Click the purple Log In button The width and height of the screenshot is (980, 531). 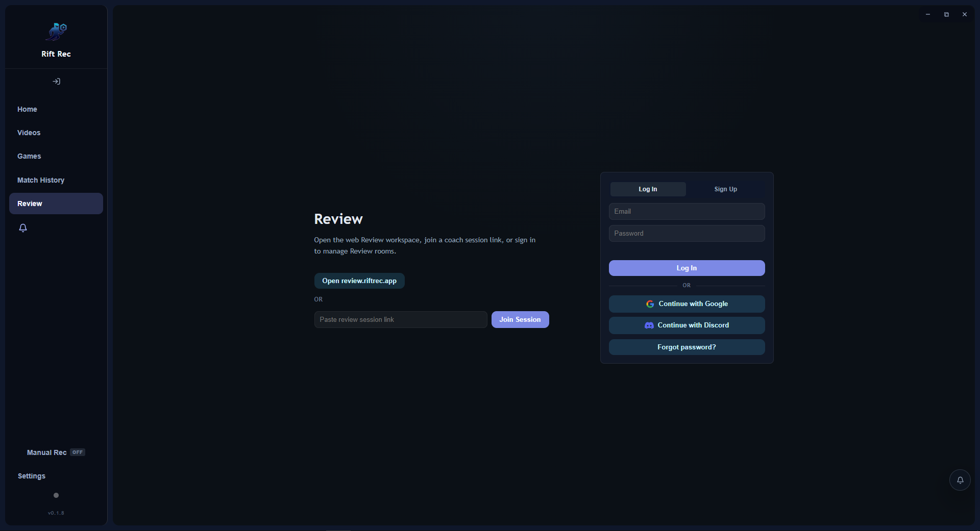pyautogui.click(x=687, y=268)
